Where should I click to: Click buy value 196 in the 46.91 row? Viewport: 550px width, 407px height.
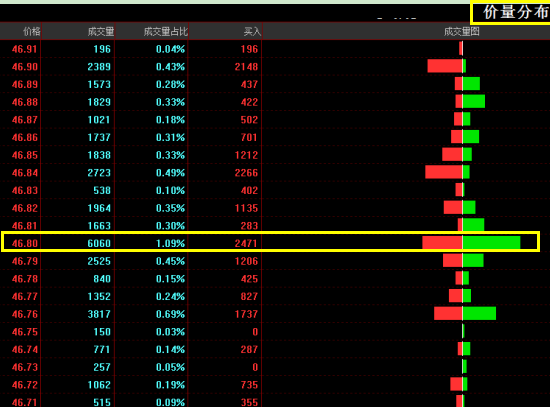(249, 49)
